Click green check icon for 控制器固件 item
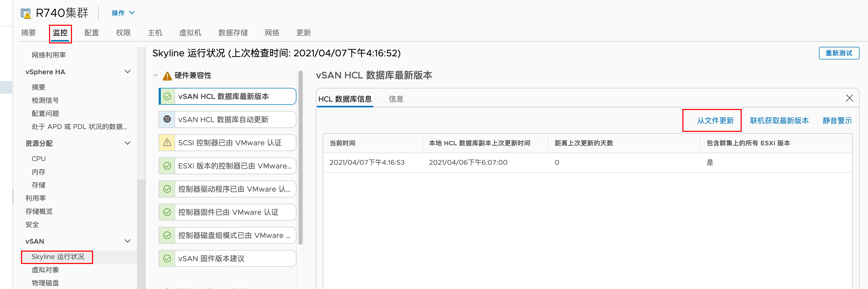Image resolution: width=868 pixels, height=289 pixels. pyautogui.click(x=167, y=212)
